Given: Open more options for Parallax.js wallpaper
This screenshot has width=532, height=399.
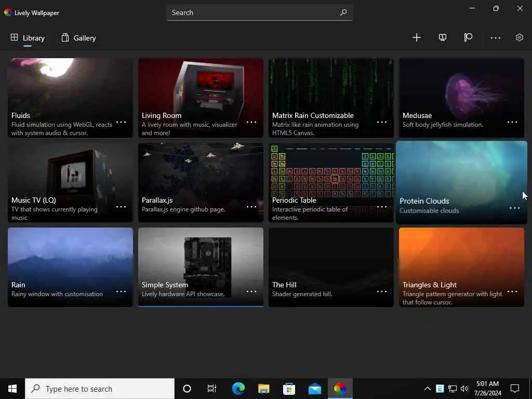Looking at the screenshot, I should tap(251, 207).
